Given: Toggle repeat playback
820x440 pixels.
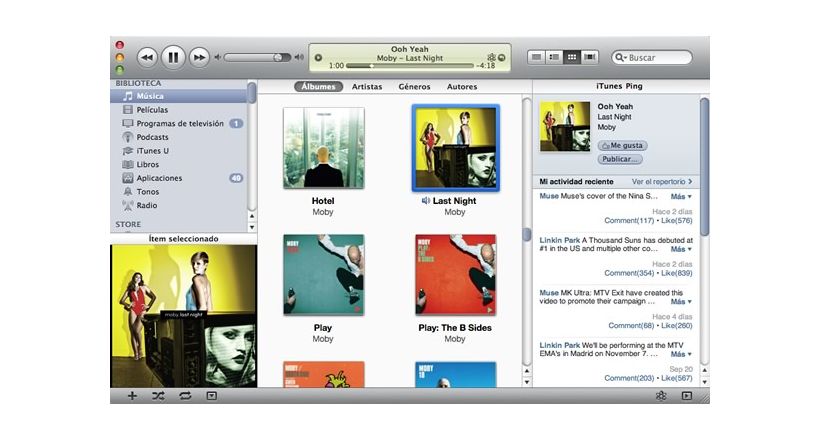Looking at the screenshot, I should (185, 396).
